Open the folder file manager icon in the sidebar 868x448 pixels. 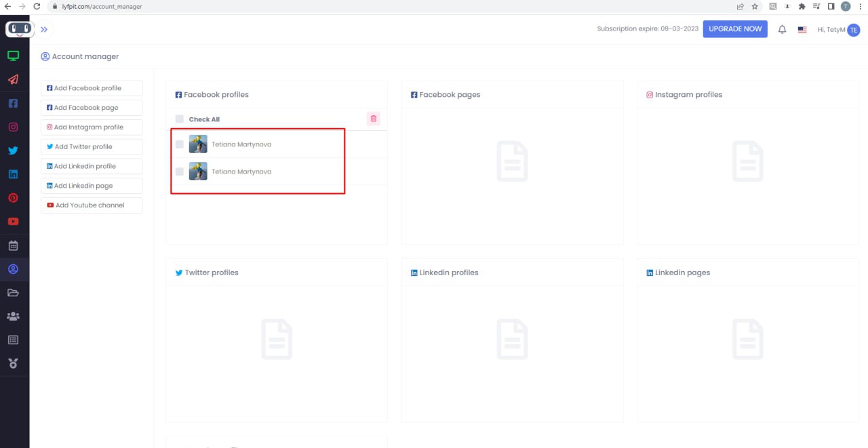click(x=13, y=293)
